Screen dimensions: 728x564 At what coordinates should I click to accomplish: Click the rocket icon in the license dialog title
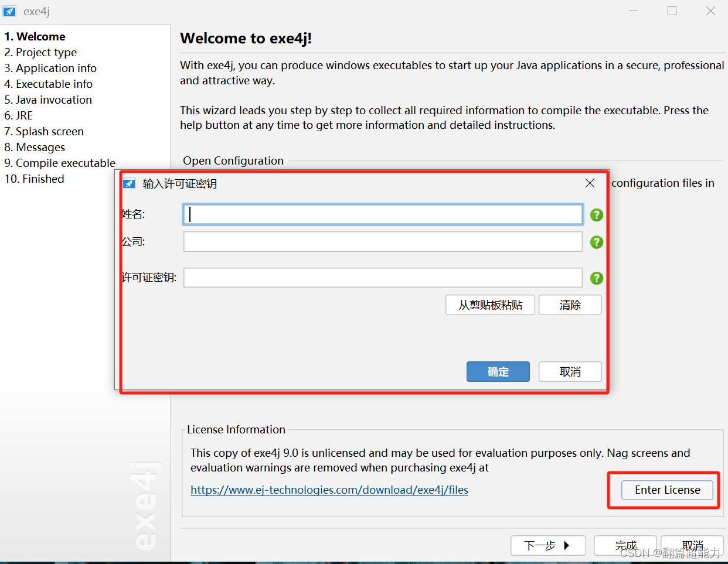pos(129,183)
